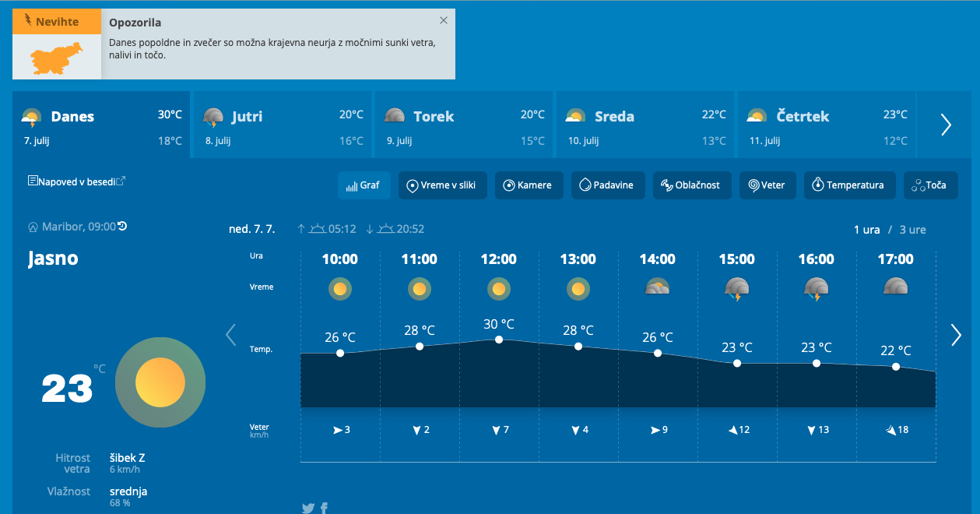Switch to 3 ure interval view
Viewport: 980px width, 514px height.
(912, 230)
